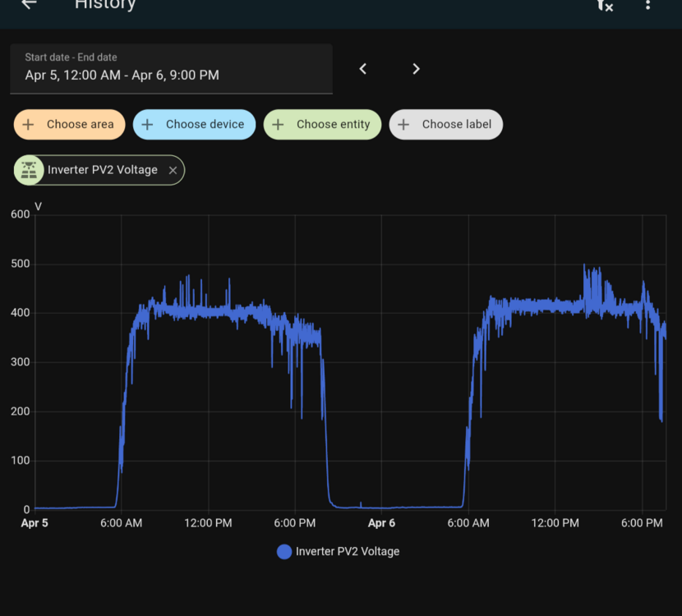Toggle Inverter PV2 Voltage series in legend
Screen dimensions: 682x616
pyautogui.click(x=347, y=552)
